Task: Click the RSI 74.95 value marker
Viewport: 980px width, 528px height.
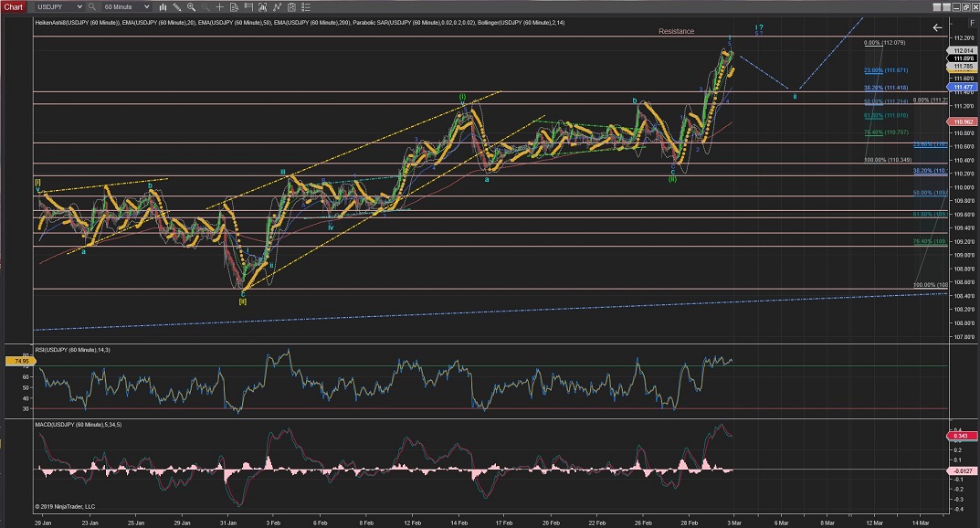Action: tap(17, 362)
